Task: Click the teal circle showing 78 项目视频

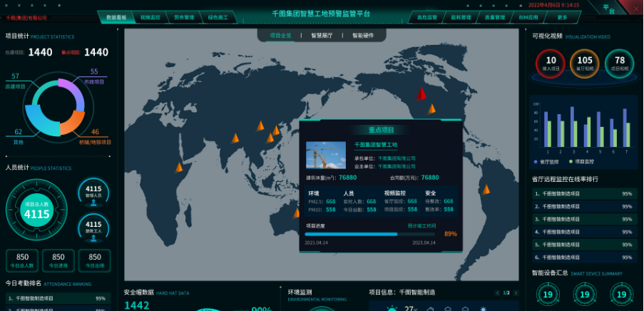Action: tap(619, 63)
